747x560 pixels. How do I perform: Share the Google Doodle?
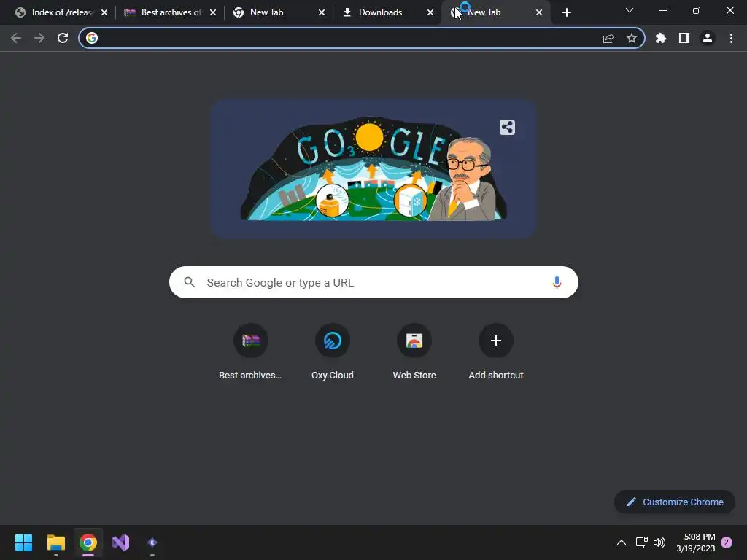(x=508, y=127)
